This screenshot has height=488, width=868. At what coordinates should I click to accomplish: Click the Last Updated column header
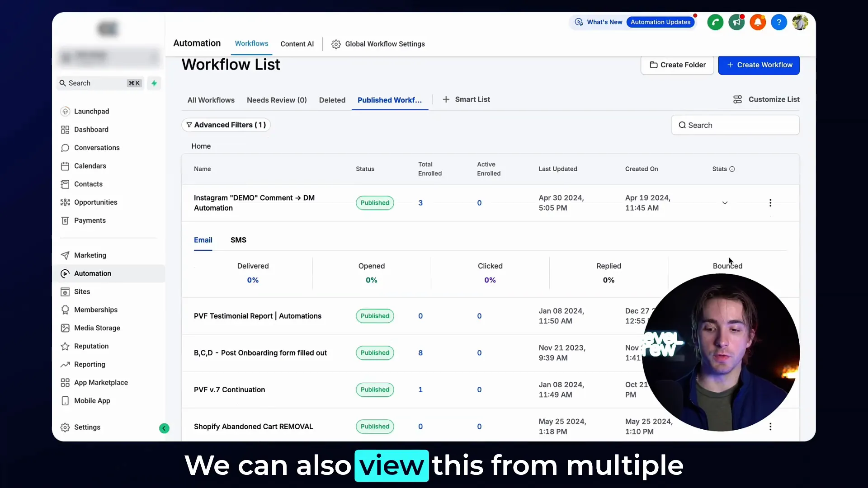558,169
